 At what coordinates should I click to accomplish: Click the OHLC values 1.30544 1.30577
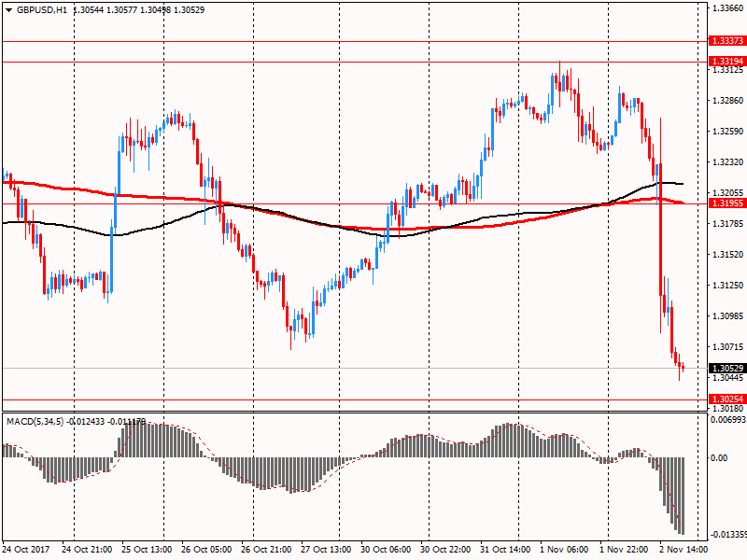[105, 10]
